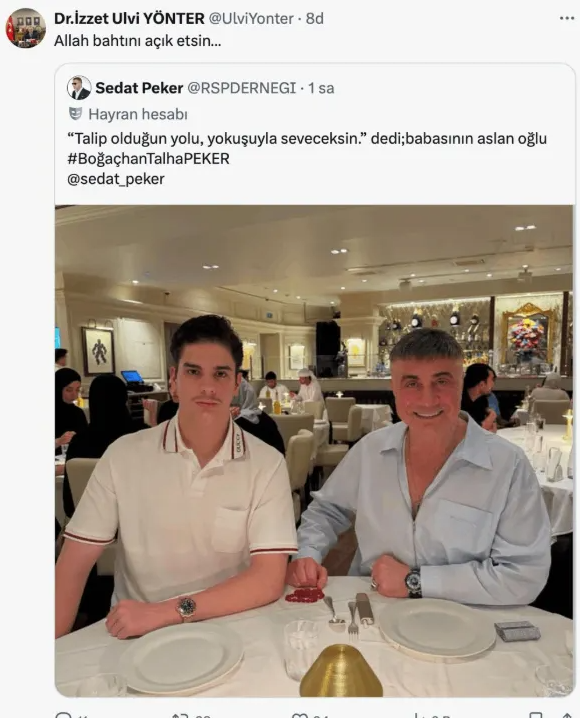Click the mask icon beside Hayran hesabı
This screenshot has width=580, height=718.
tap(75, 114)
